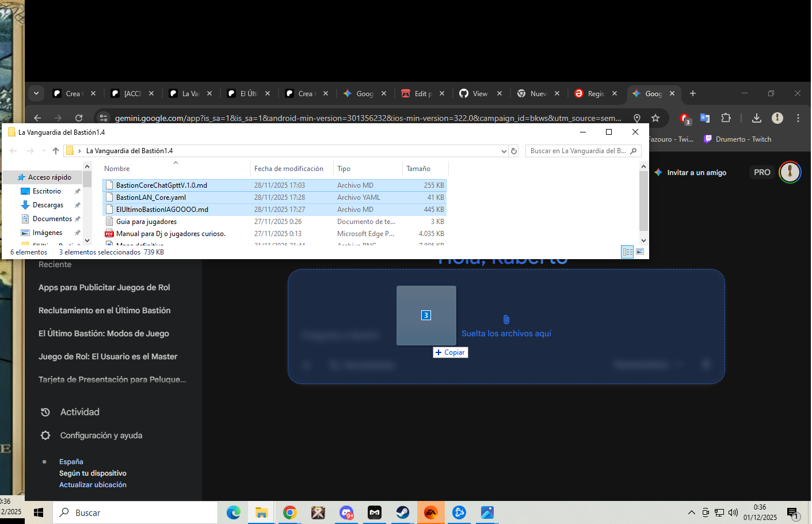
Task: Click the red extension icon with badge
Action: (x=685, y=119)
